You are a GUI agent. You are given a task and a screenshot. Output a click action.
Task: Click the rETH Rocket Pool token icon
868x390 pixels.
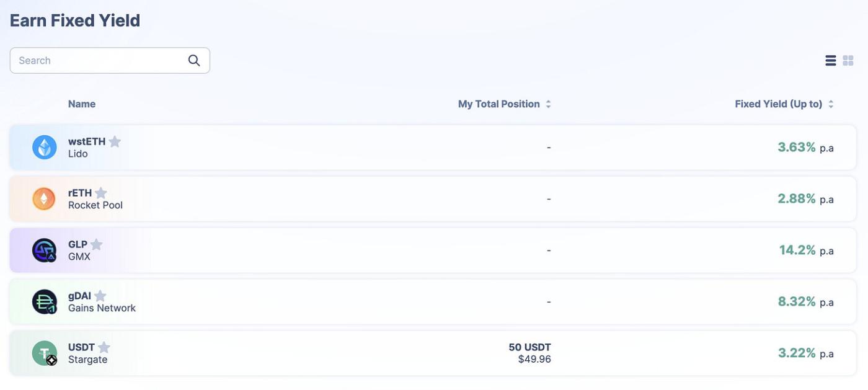pos(44,199)
